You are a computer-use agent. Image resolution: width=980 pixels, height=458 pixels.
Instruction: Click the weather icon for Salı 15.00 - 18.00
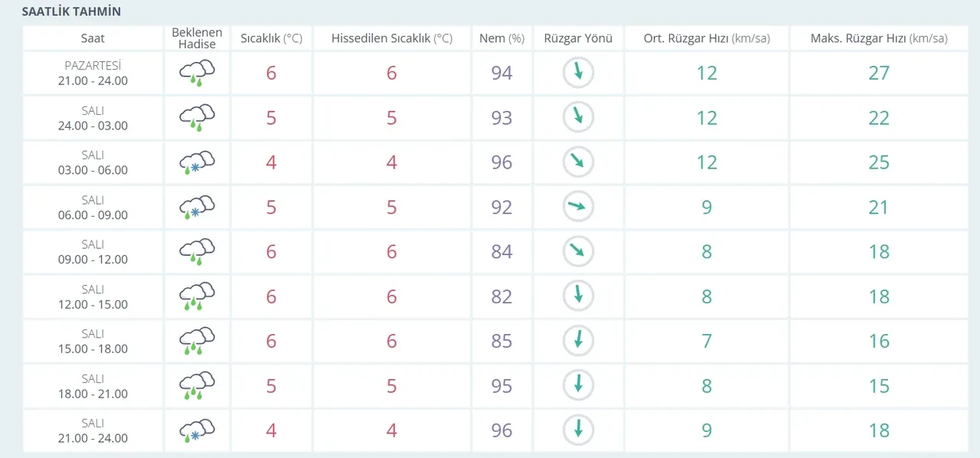[197, 341]
